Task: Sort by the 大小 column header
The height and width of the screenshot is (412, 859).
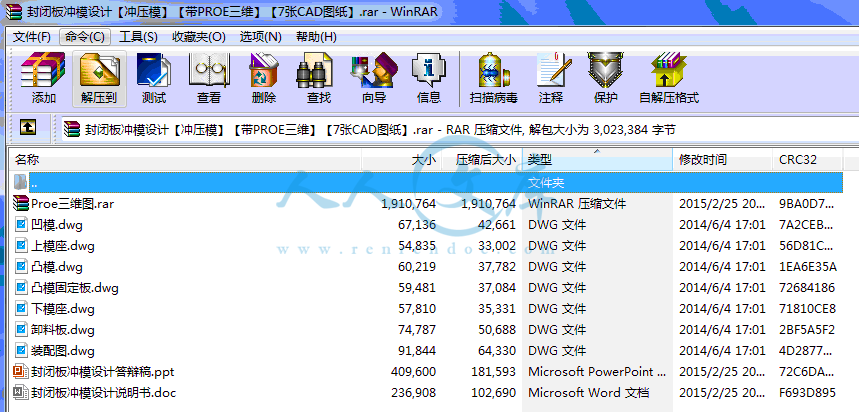Action: 400,159
